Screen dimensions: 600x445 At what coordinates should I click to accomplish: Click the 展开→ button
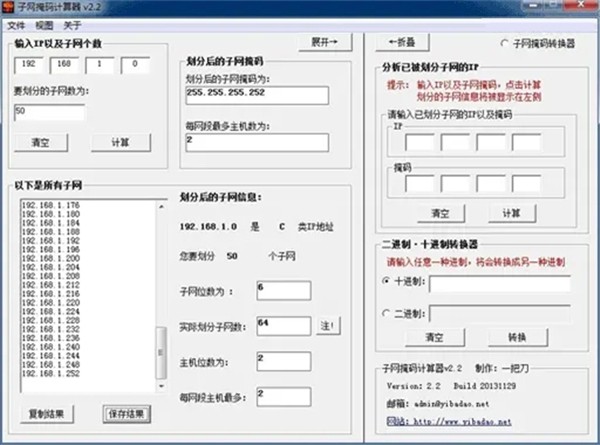coord(325,42)
